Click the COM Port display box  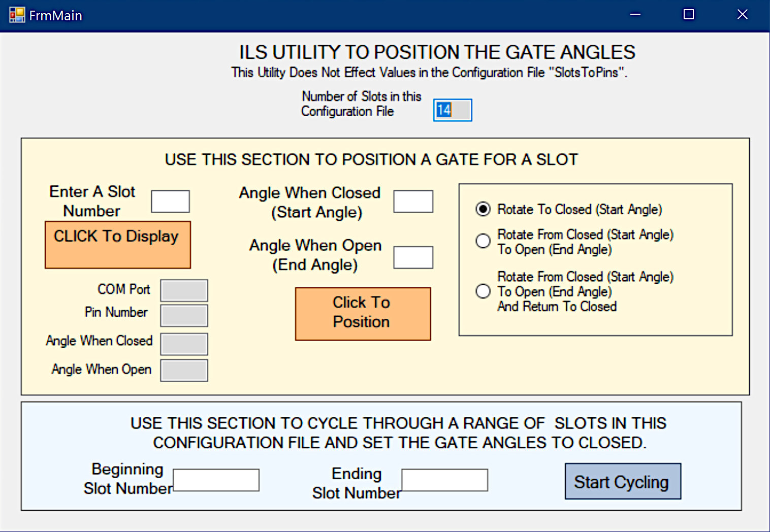click(x=184, y=290)
